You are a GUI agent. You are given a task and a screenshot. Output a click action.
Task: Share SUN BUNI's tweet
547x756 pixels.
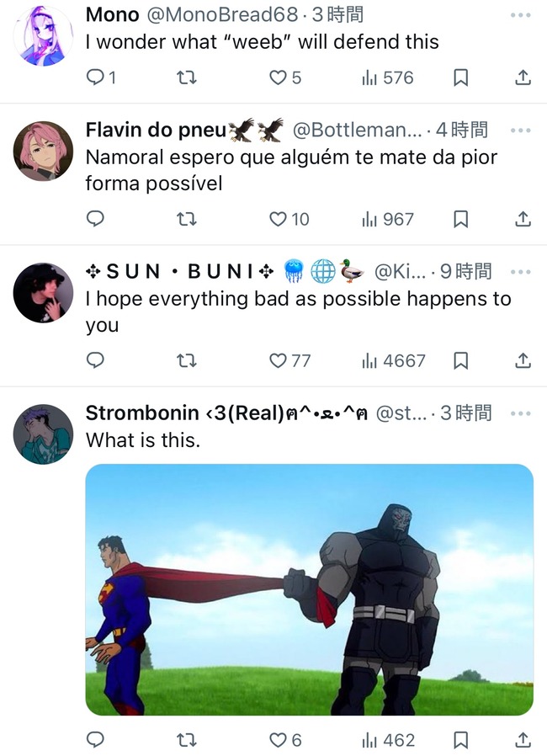pyautogui.click(x=523, y=360)
